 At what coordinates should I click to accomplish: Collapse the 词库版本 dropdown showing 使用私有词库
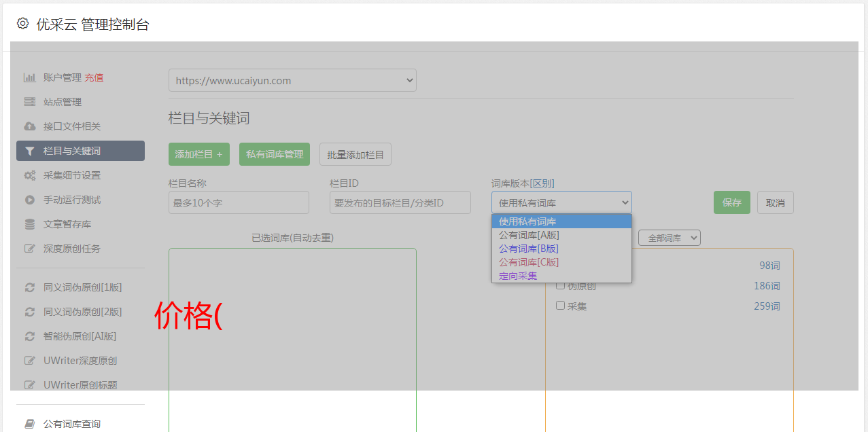click(x=561, y=202)
